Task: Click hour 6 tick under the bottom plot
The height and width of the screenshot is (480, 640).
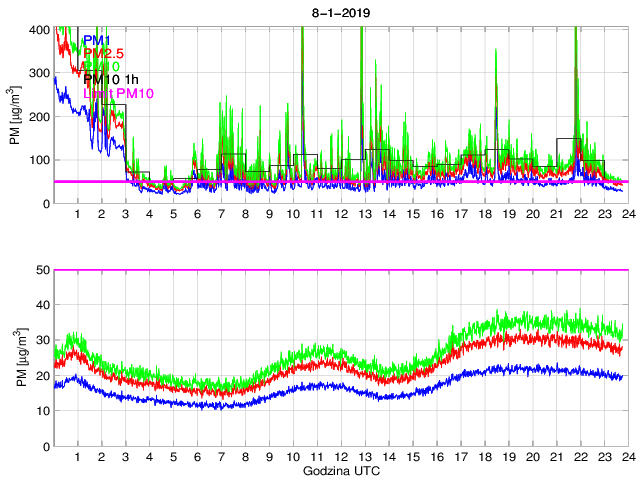Action: point(197,457)
